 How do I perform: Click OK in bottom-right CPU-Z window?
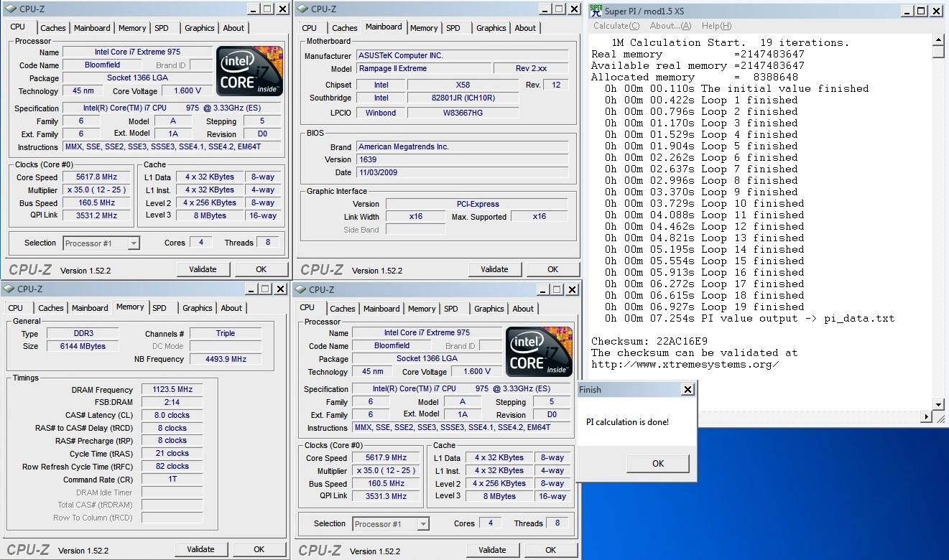point(550,550)
